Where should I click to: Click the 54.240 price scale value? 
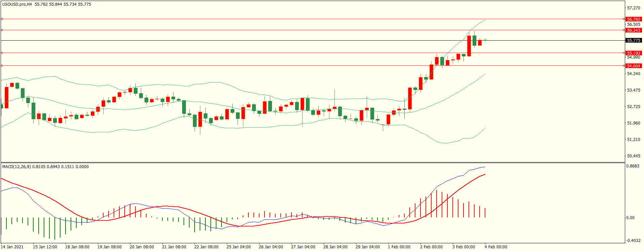tap(634, 73)
